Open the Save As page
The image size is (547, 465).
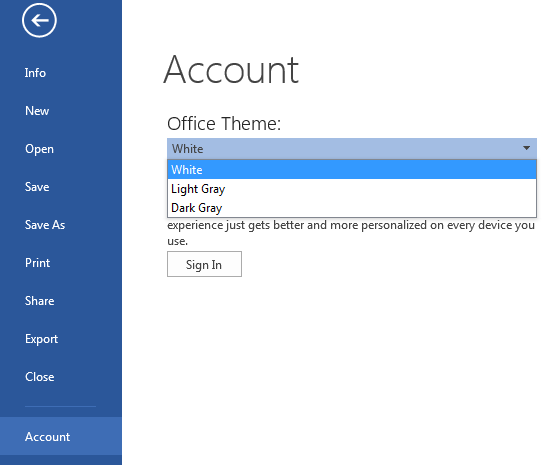pyautogui.click(x=45, y=225)
